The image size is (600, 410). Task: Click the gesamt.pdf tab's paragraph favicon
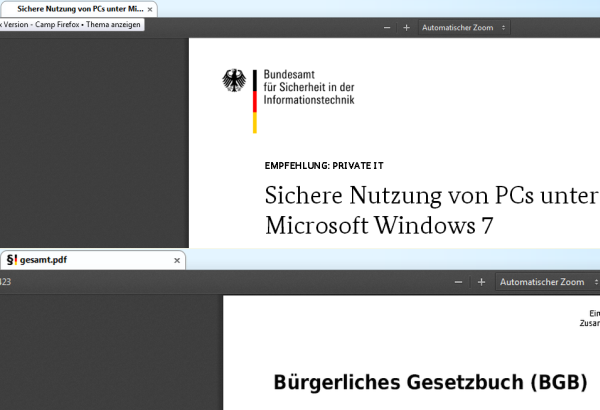pos(12,260)
